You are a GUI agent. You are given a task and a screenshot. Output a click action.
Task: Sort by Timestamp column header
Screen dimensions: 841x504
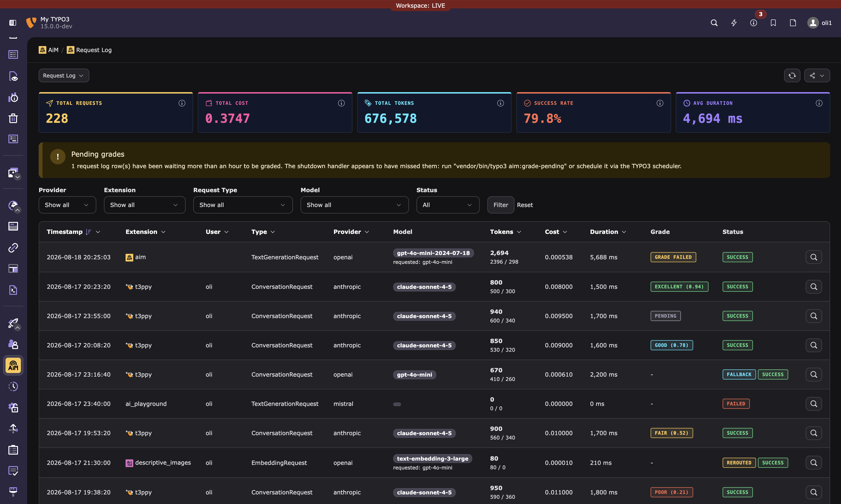[73, 232]
